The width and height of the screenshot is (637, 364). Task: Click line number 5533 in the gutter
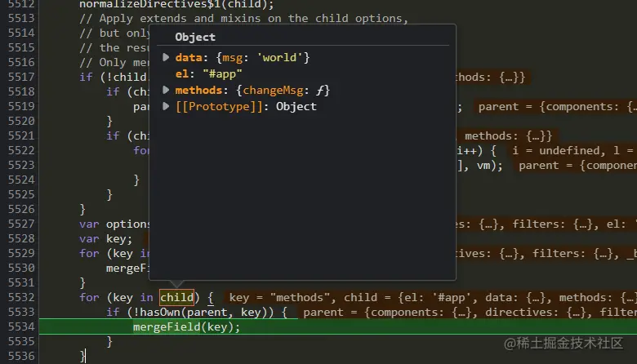click(21, 312)
